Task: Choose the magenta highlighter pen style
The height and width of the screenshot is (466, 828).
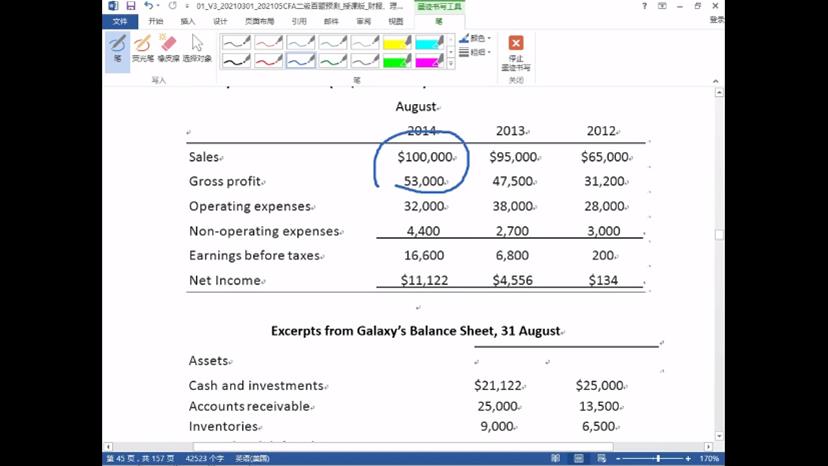Action: tap(428, 61)
